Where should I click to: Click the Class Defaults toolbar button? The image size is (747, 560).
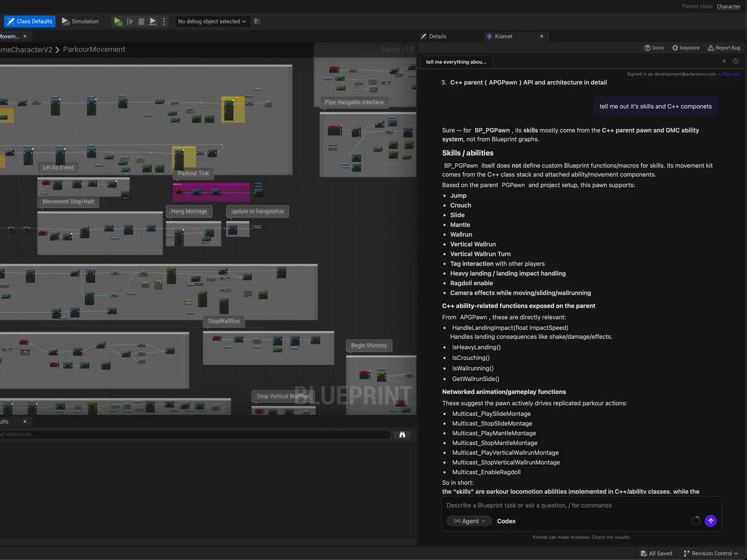(x=30, y=21)
